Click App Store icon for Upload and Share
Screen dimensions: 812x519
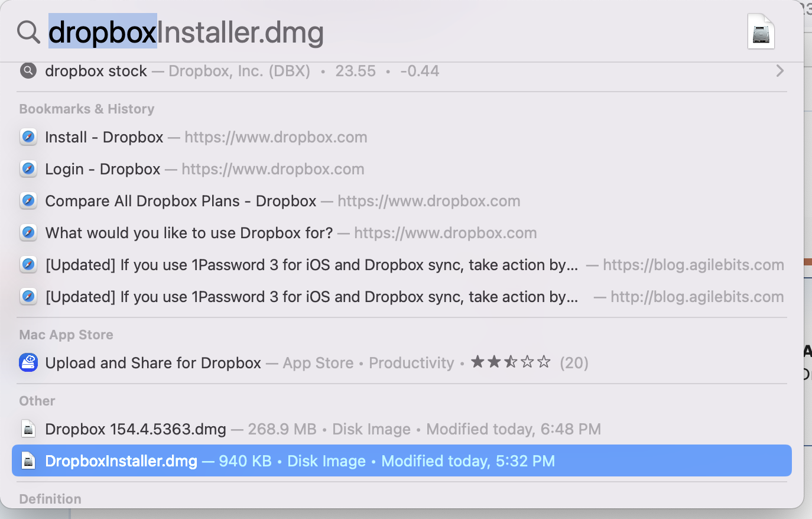(x=28, y=362)
